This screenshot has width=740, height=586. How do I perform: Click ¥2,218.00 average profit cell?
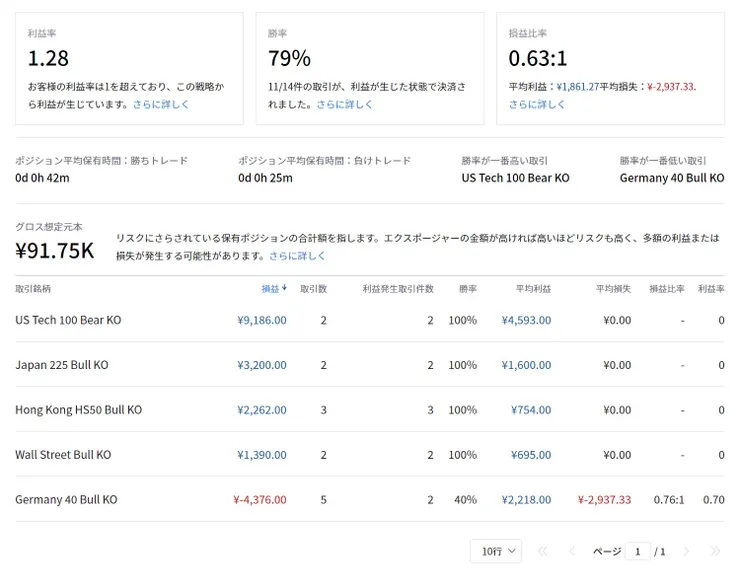(x=526, y=500)
